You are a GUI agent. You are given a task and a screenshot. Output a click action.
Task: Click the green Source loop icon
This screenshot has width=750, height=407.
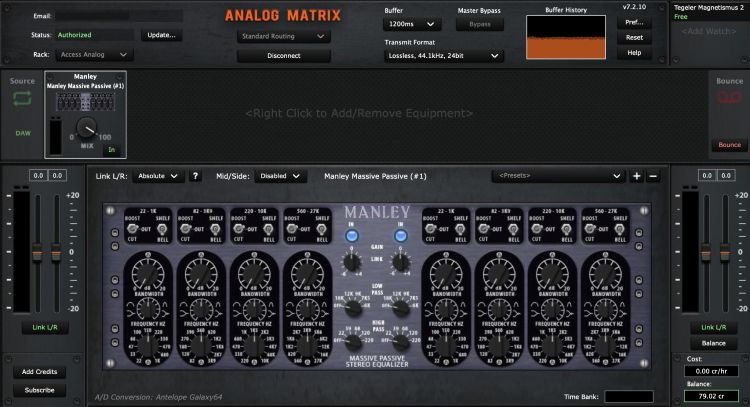[x=22, y=99]
